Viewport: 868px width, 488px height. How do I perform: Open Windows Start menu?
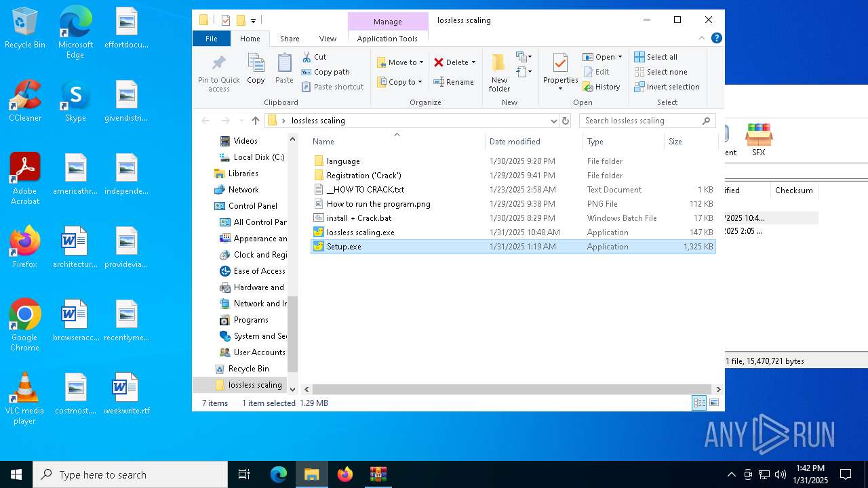(16, 474)
